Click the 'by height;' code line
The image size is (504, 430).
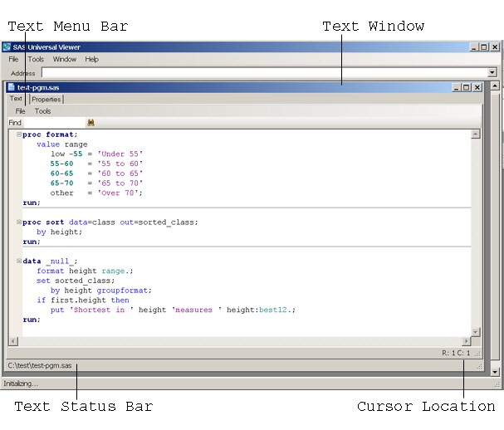[x=60, y=232]
